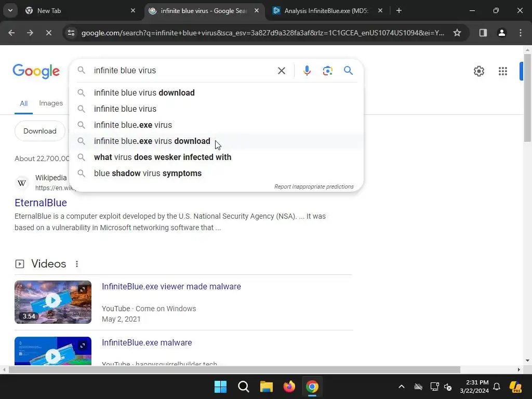This screenshot has width=532, height=399.
Task: Open the tab search dropdown arrow
Action: click(10, 10)
